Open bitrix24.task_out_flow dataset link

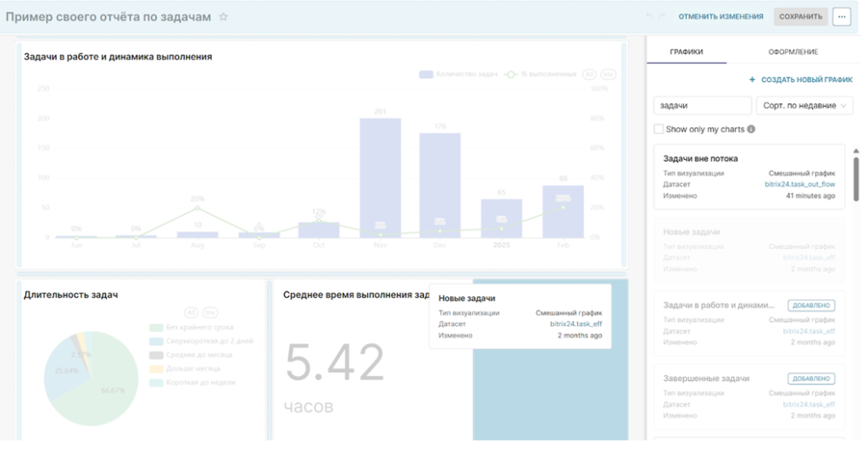[800, 185]
